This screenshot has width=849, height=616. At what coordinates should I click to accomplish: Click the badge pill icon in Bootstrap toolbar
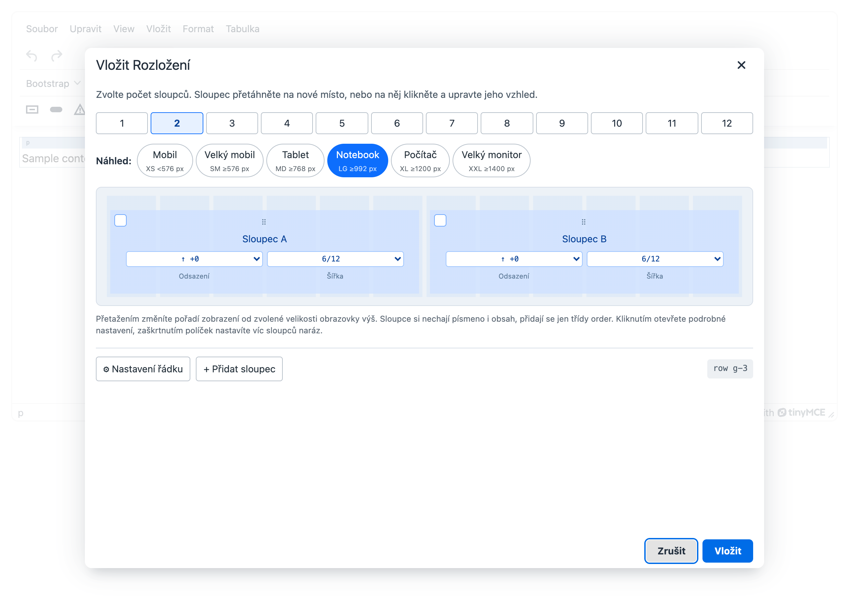coord(56,110)
